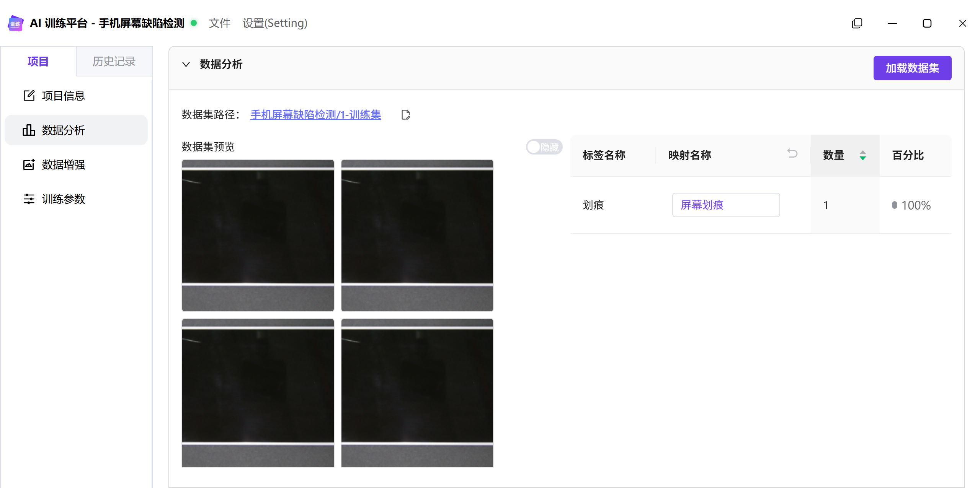Switch to the 项目 tab

pos(38,62)
